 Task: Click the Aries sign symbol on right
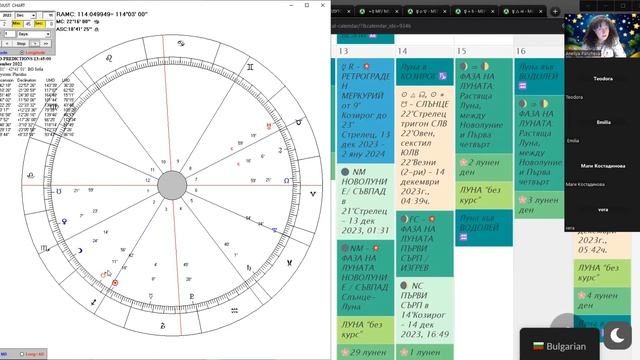click(x=313, y=194)
